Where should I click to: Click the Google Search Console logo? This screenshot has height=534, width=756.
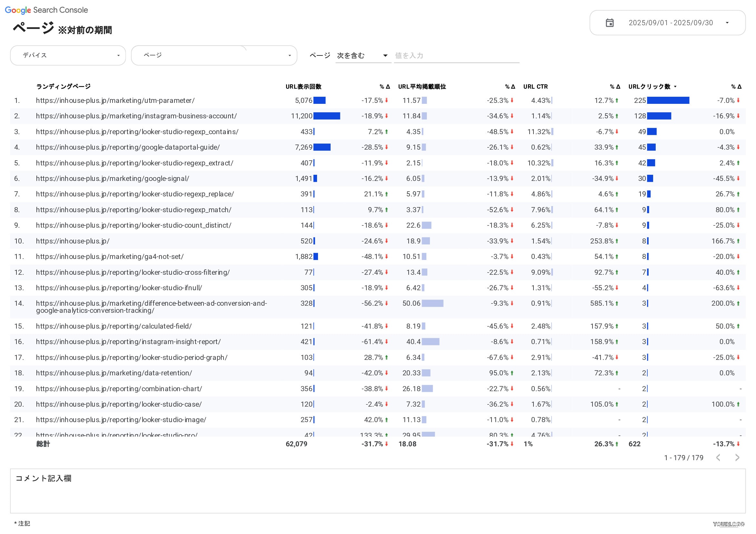(46, 10)
